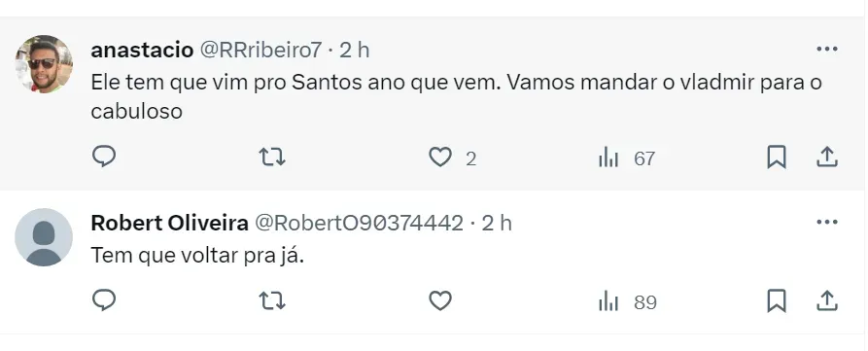The width and height of the screenshot is (868, 351).
Task: View analytics showing 67 views
Action: coord(627,158)
